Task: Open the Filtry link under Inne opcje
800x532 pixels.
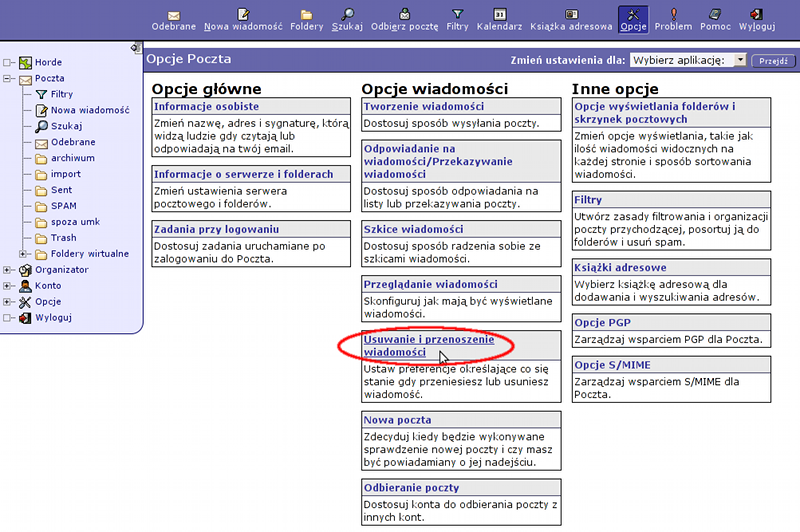Action: (x=588, y=199)
